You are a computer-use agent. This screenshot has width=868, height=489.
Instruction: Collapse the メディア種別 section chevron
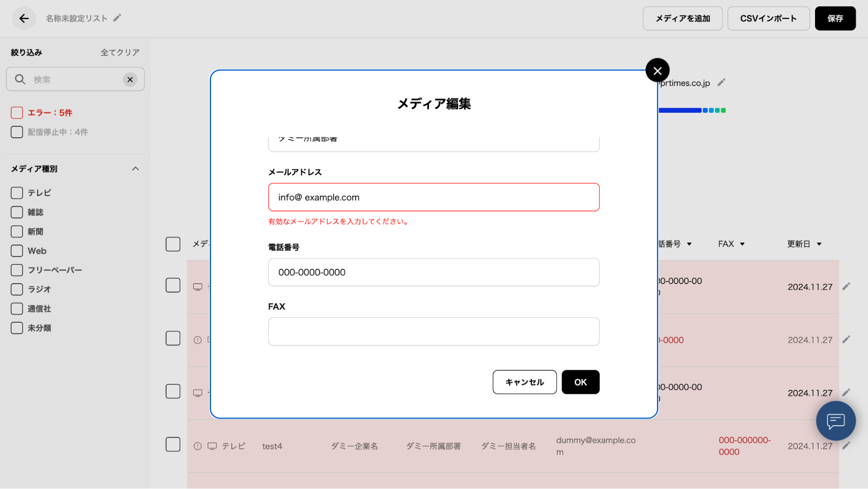coord(135,169)
